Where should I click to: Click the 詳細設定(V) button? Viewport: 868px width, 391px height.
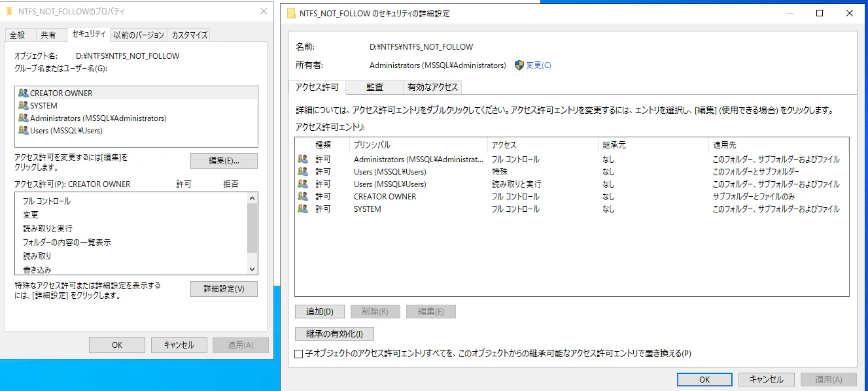[224, 289]
